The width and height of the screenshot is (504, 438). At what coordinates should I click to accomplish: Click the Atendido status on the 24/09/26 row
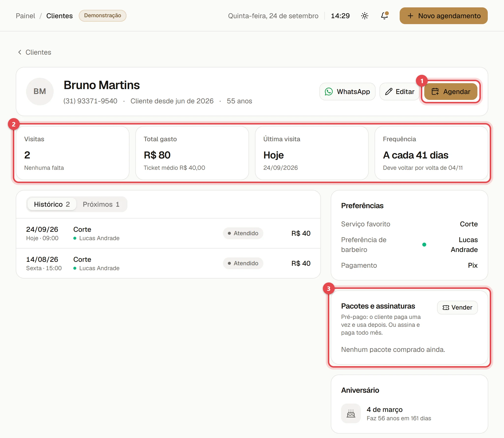click(243, 233)
